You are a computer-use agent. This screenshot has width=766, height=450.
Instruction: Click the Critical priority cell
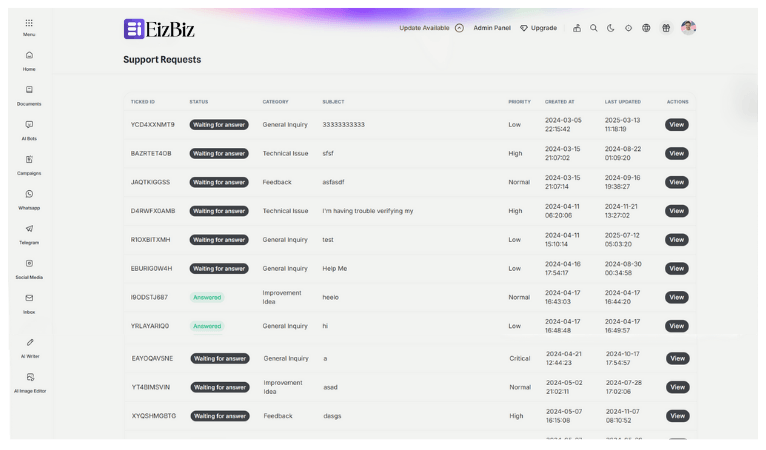tap(520, 359)
